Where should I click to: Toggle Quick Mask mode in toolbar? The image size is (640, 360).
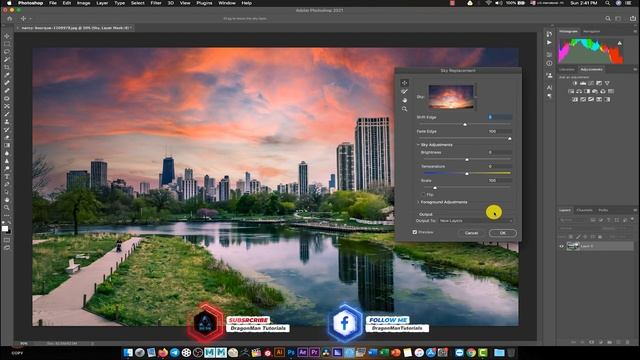[x=7, y=240]
